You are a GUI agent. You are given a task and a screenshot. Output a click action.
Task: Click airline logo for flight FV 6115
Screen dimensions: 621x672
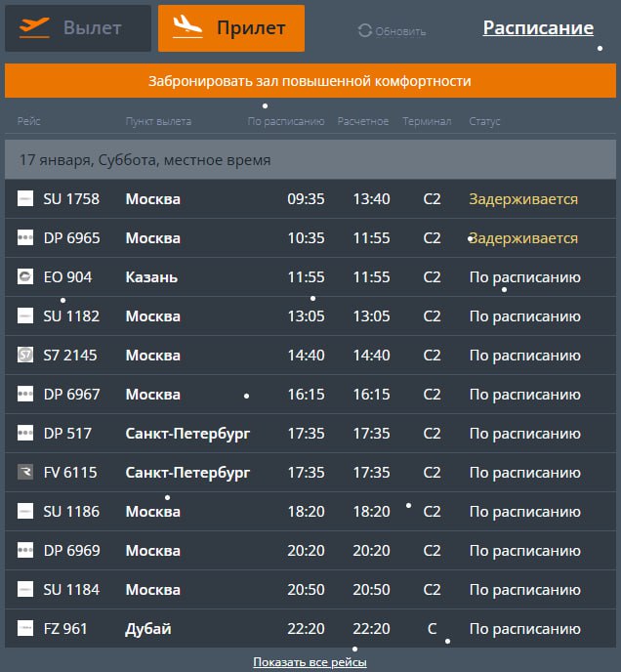pyautogui.click(x=25, y=473)
